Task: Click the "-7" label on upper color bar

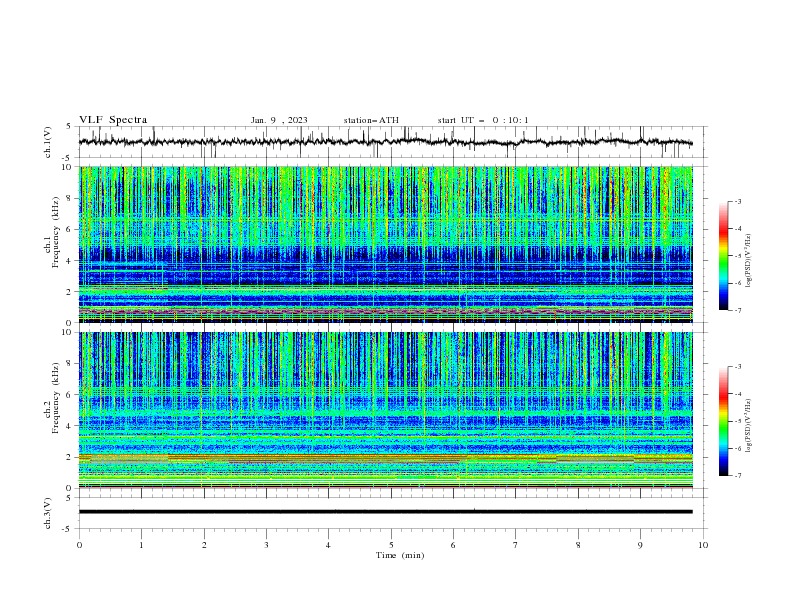Action: click(737, 310)
